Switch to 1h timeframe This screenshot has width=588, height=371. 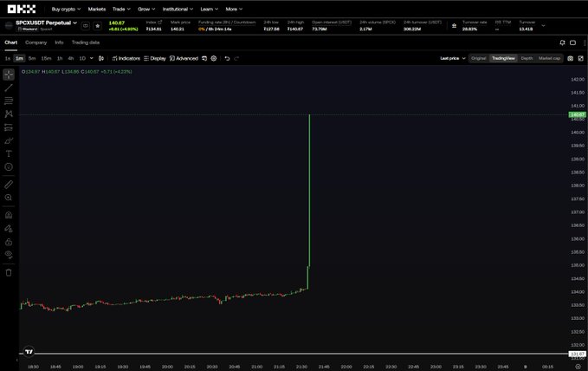[x=60, y=58]
